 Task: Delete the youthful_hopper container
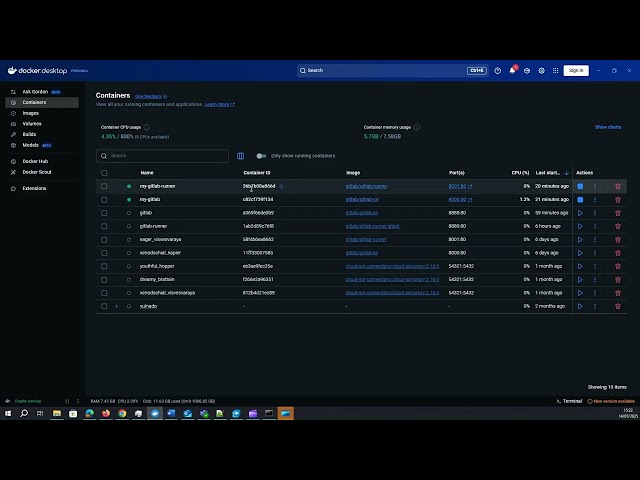(x=618, y=266)
